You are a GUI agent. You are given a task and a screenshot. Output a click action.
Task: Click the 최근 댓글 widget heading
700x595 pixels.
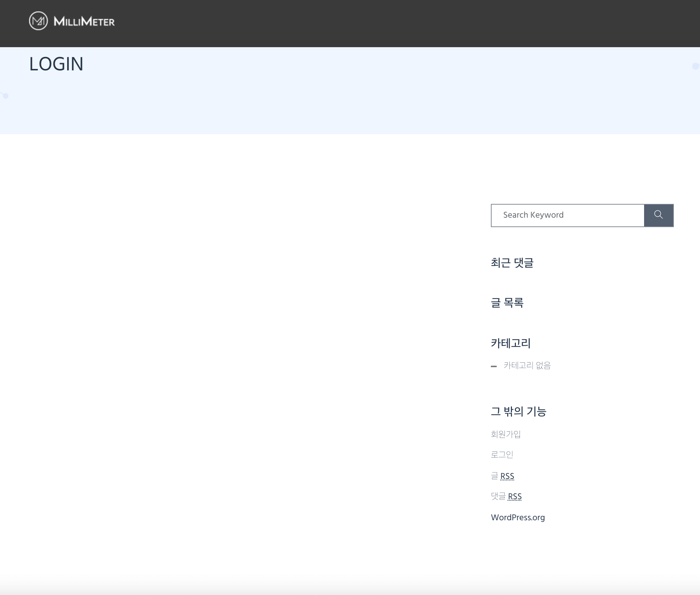512,263
